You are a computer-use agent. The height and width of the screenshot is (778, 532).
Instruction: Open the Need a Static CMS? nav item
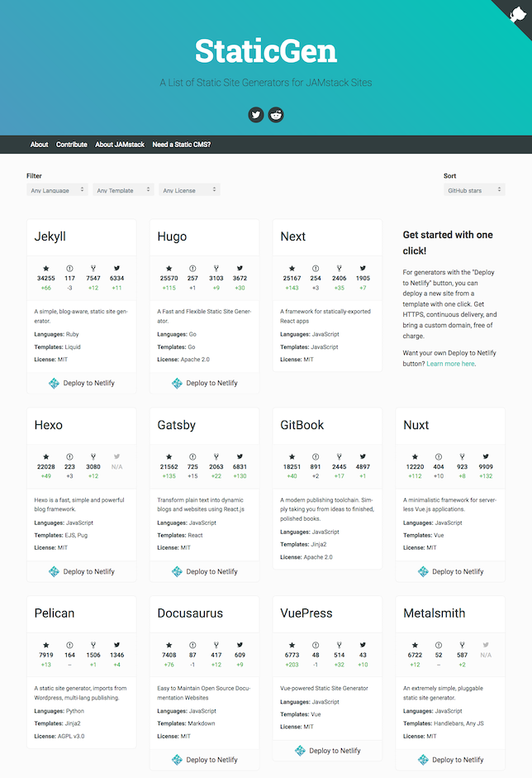coord(182,145)
